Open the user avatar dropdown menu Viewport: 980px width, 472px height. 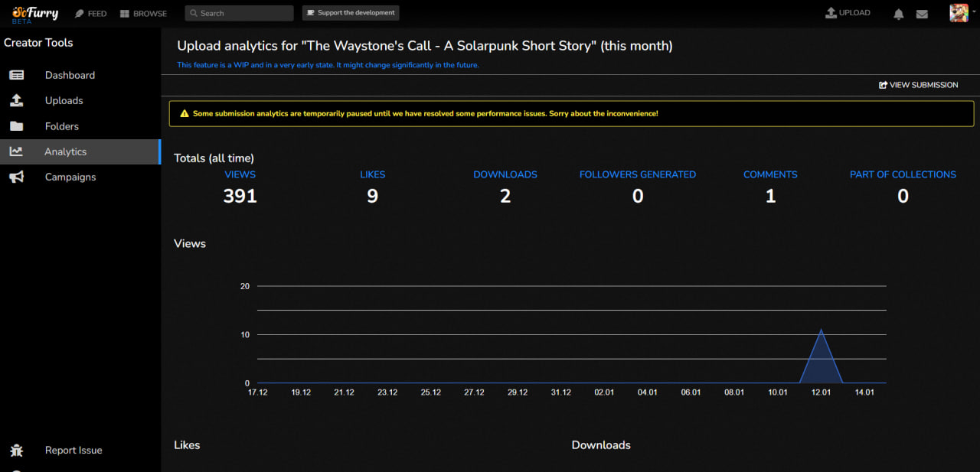click(x=959, y=13)
